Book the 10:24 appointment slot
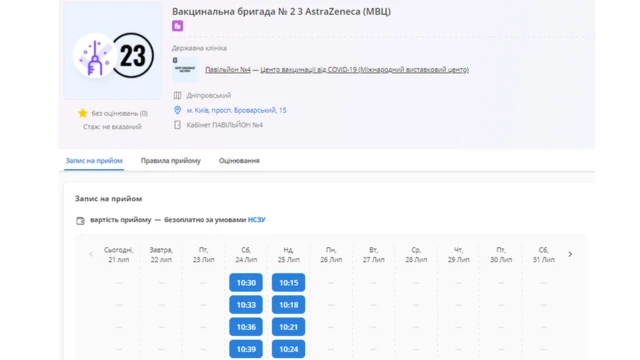The image size is (640, 360). [x=289, y=349]
